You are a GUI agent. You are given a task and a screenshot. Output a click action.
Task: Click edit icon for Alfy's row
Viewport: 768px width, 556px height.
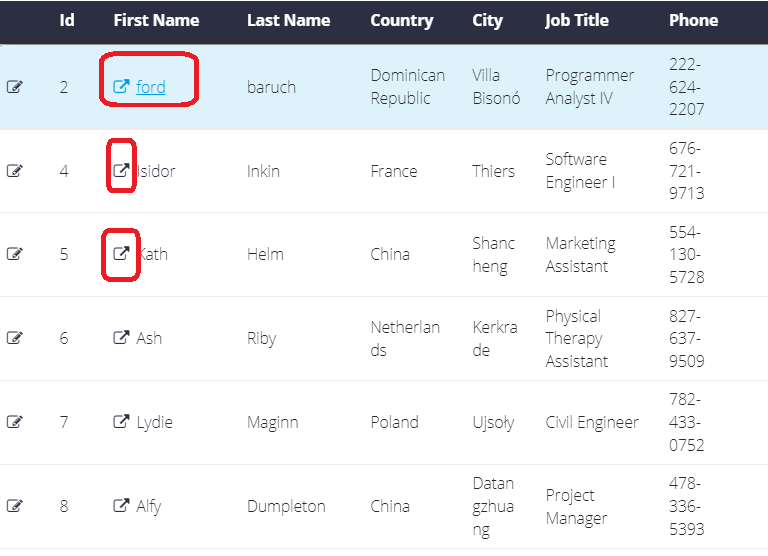pos(15,506)
